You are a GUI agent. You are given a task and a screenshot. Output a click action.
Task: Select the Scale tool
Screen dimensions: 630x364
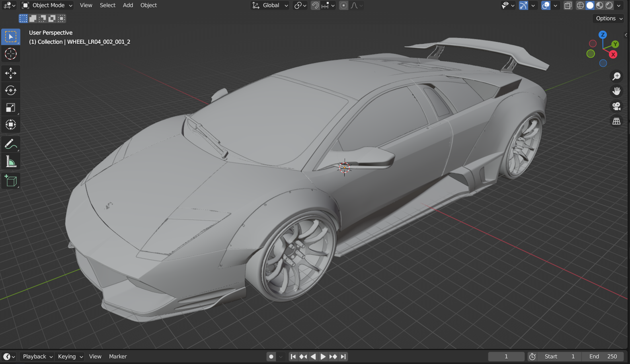click(11, 107)
